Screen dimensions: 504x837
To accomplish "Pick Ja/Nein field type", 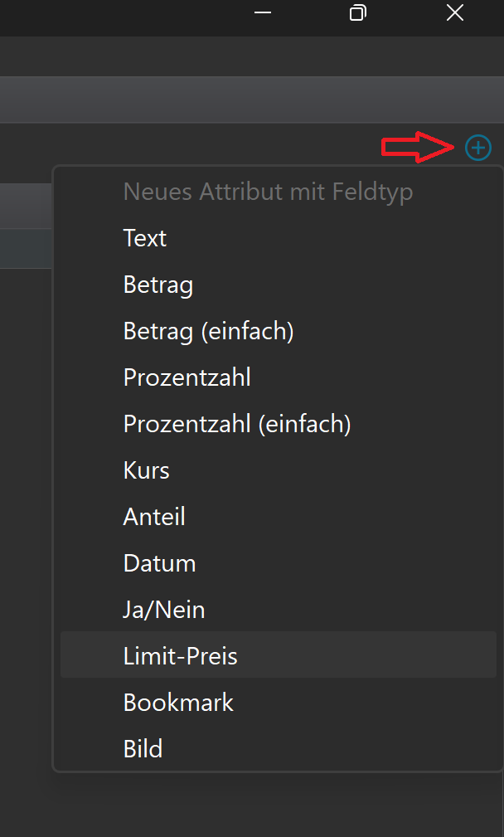I will pyautogui.click(x=164, y=611).
